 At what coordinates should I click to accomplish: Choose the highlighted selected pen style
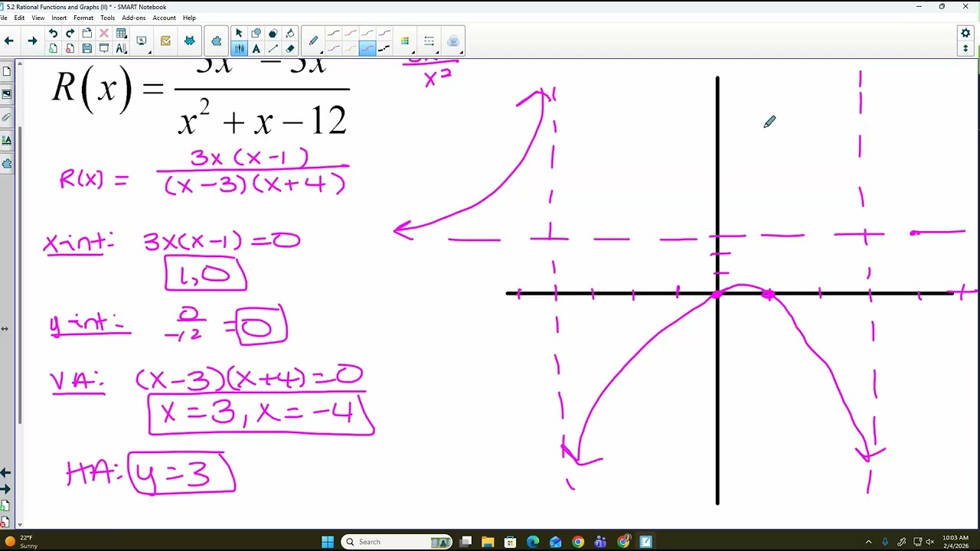coord(367,48)
